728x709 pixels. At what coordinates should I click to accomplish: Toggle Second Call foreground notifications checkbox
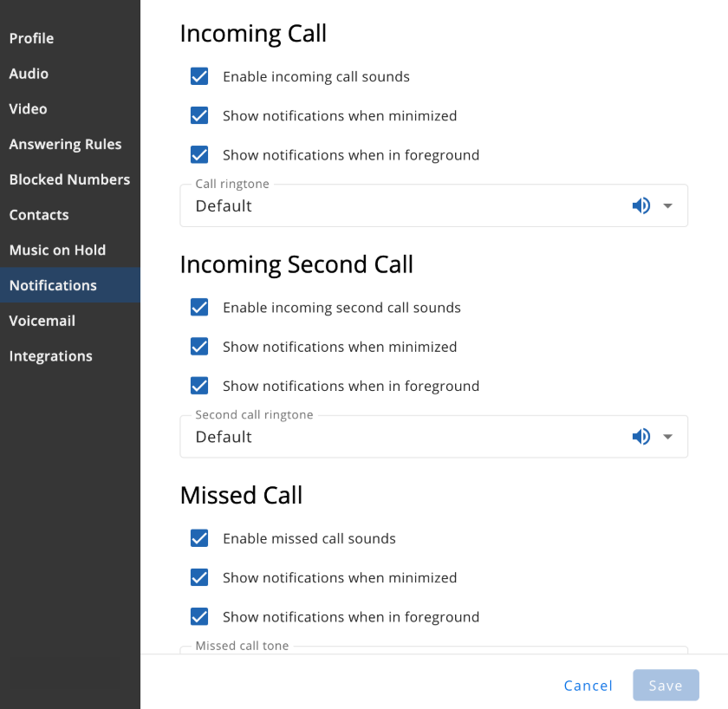coord(199,386)
